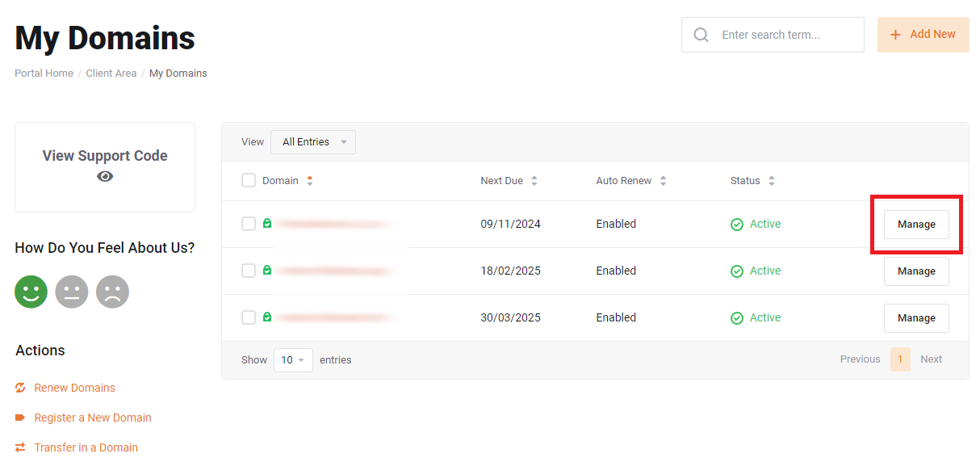Sort by Domain column arrows

click(310, 181)
